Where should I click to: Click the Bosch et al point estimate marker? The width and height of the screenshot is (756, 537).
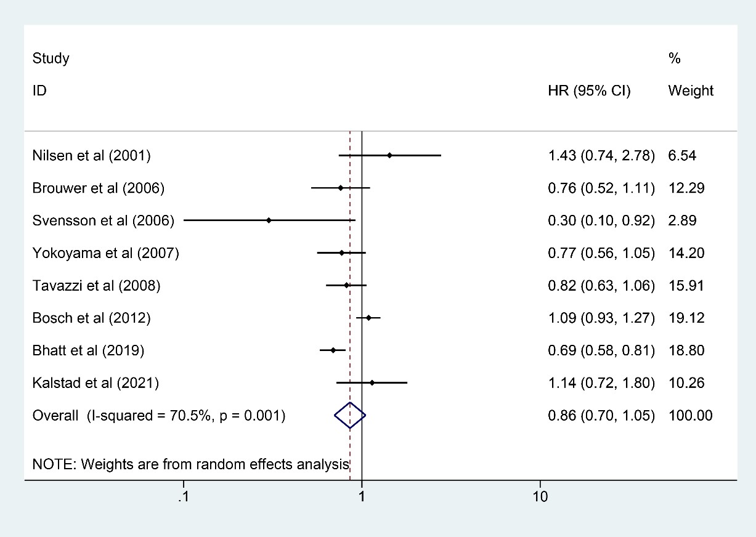click(x=368, y=318)
